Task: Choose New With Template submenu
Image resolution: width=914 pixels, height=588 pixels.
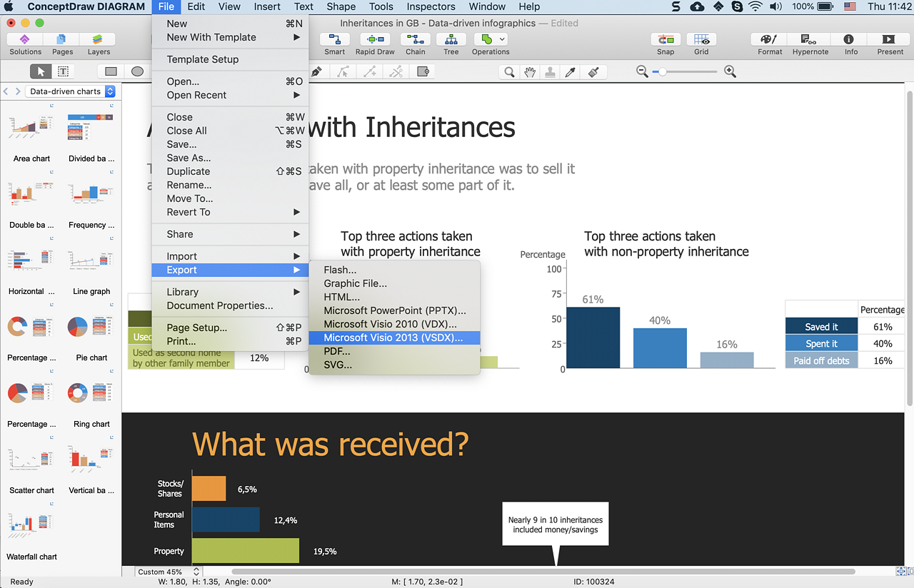Action: click(x=230, y=37)
